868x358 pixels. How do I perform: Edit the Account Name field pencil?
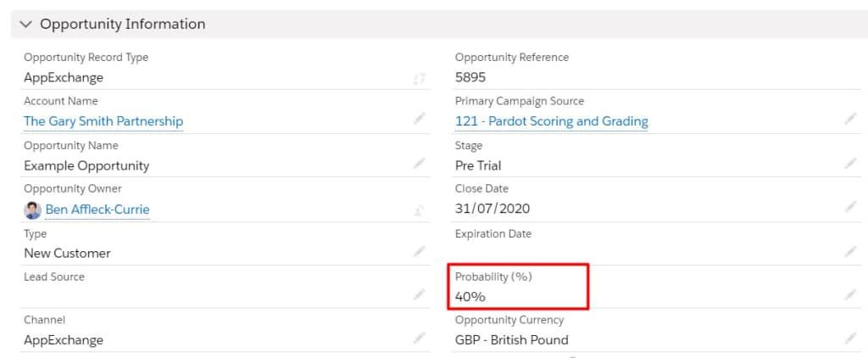click(x=419, y=119)
